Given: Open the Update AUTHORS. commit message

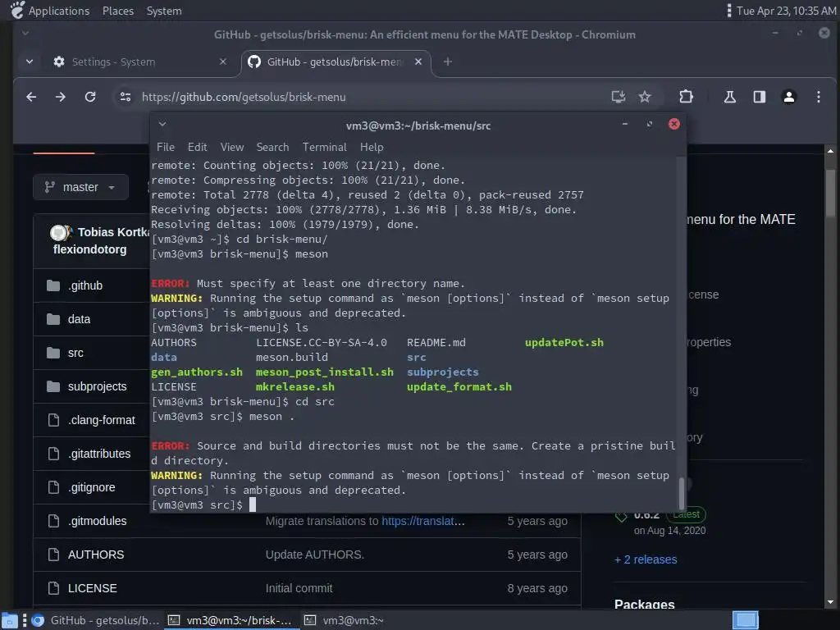Looking at the screenshot, I should click(315, 555).
